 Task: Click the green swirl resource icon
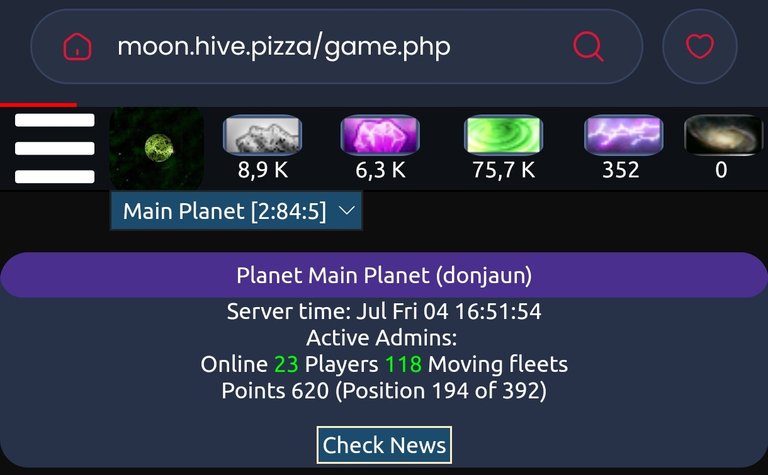(503, 135)
